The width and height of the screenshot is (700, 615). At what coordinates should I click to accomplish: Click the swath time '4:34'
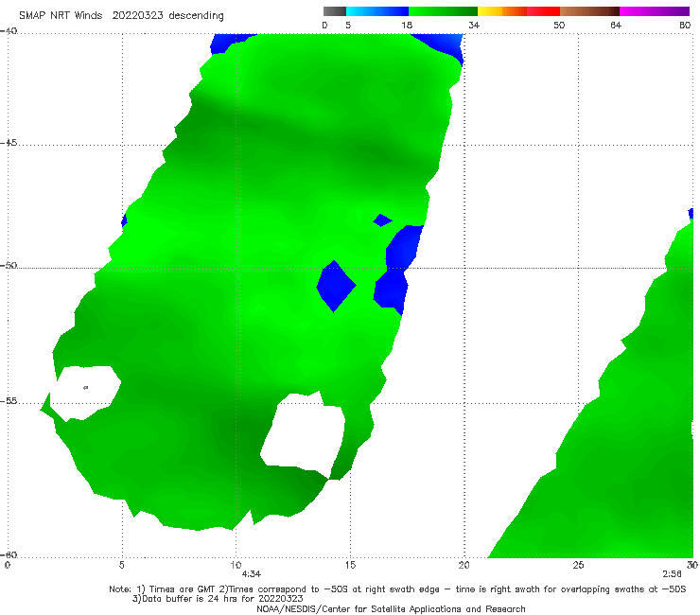click(252, 574)
